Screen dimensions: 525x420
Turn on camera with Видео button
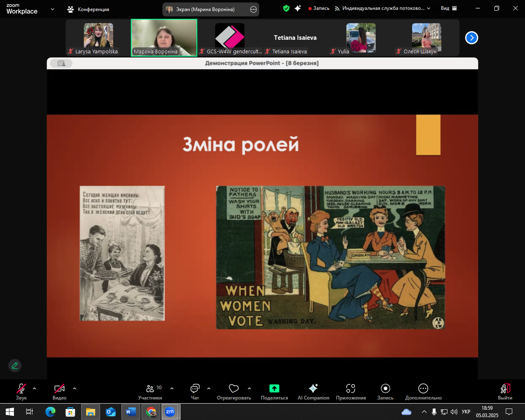click(x=59, y=392)
